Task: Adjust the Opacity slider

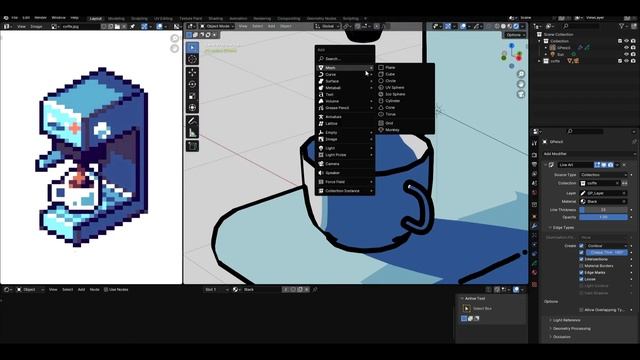Action: pyautogui.click(x=603, y=217)
